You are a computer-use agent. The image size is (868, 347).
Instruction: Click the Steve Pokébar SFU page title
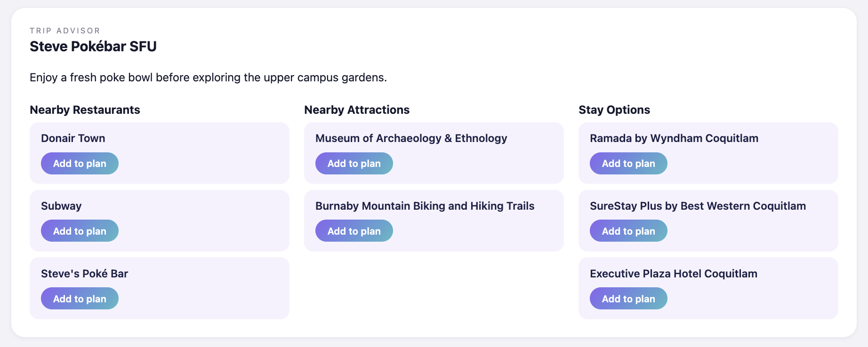(x=93, y=47)
